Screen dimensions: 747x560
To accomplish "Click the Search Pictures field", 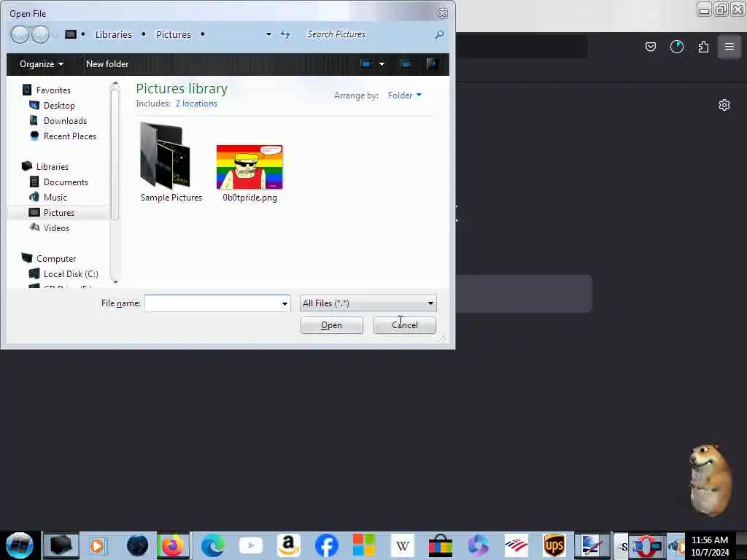I will [x=369, y=34].
